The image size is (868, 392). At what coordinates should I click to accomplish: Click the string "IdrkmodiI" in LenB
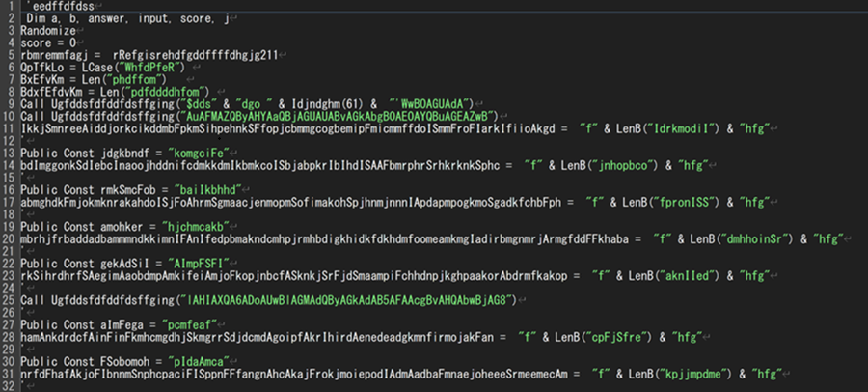pyautogui.click(x=684, y=129)
